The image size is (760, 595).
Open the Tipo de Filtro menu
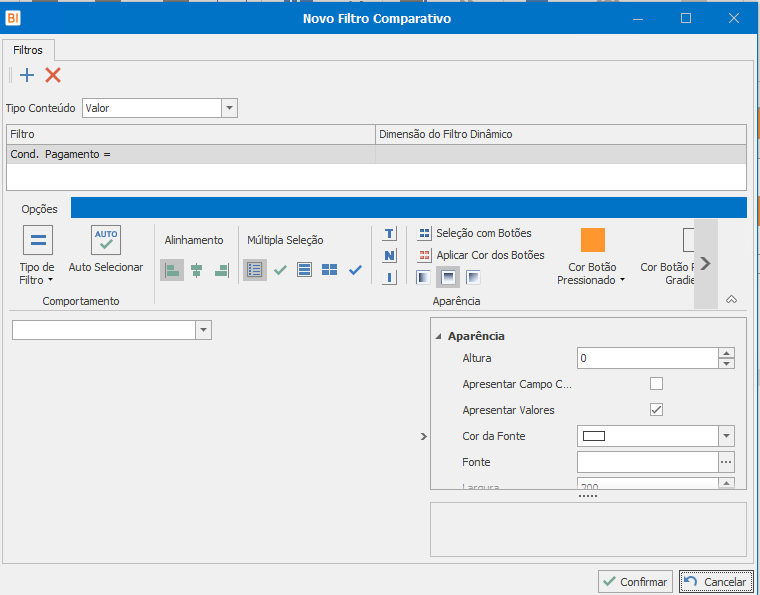[x=37, y=255]
